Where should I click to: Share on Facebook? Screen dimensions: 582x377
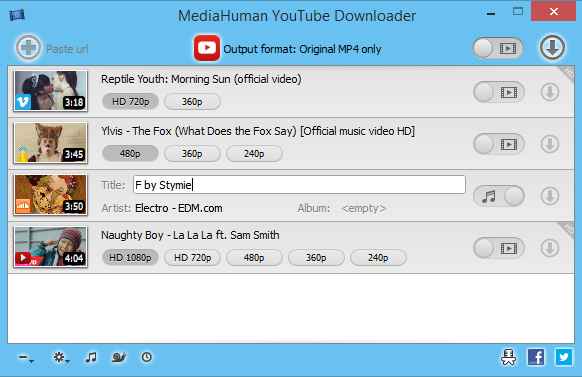(536, 357)
